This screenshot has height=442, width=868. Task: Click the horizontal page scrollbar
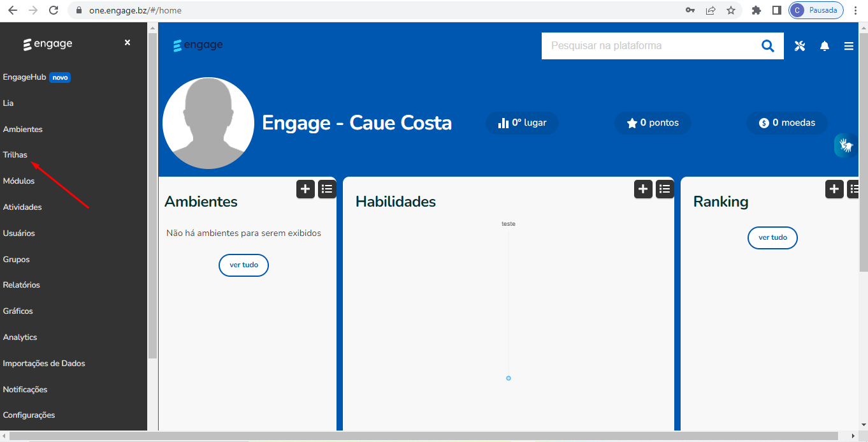[x=424, y=436]
